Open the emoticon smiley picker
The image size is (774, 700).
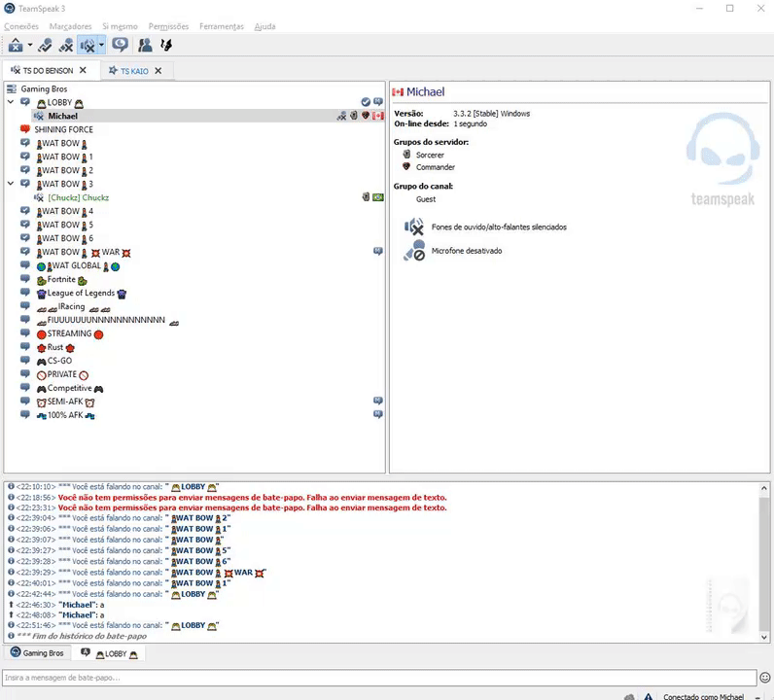[x=765, y=678]
